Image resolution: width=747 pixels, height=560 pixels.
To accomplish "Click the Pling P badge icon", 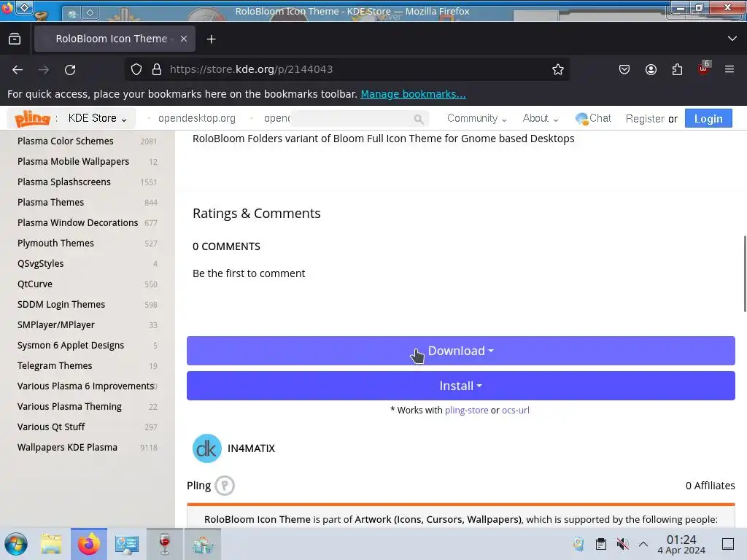I will [225, 486].
